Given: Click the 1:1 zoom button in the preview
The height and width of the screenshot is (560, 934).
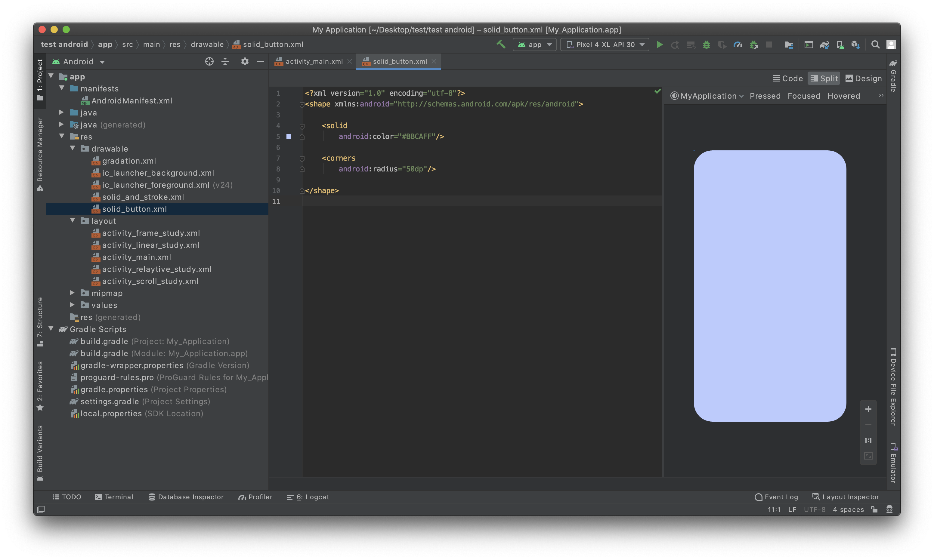Looking at the screenshot, I should click(x=868, y=440).
